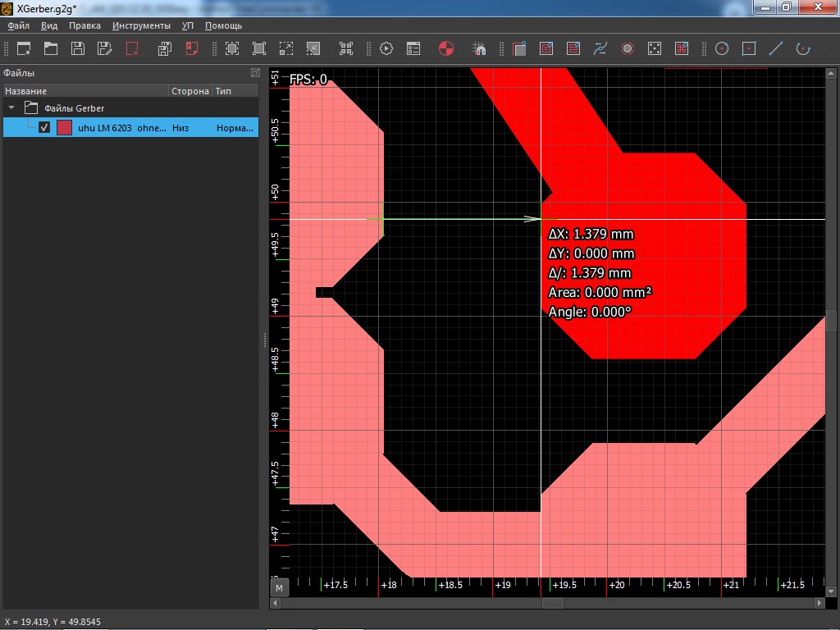840x630 pixels.
Task: Click the New project toolbar icon
Action: [24, 48]
